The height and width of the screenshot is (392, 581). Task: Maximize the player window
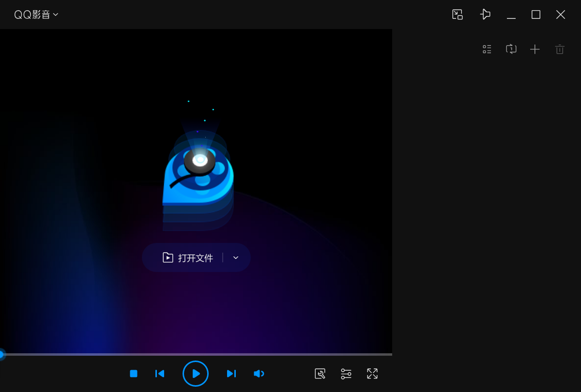pyautogui.click(x=535, y=15)
